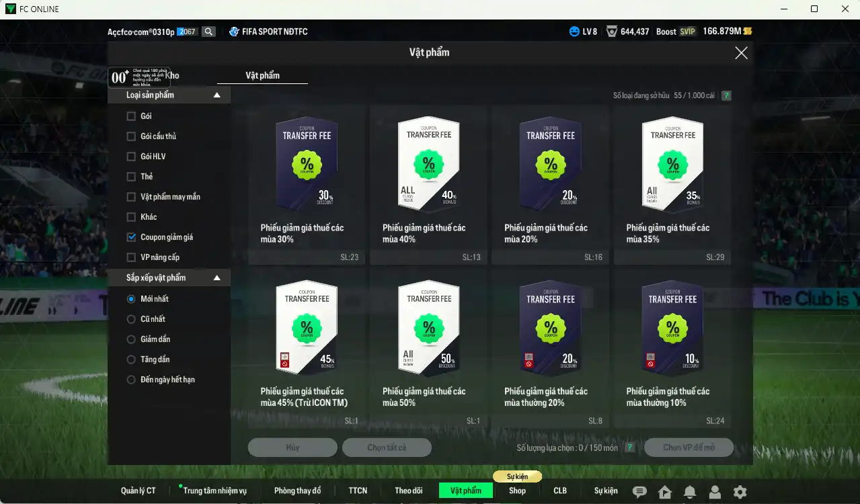The width and height of the screenshot is (860, 504).
Task: Click the 00+ play-time warning badge
Action: [139, 77]
